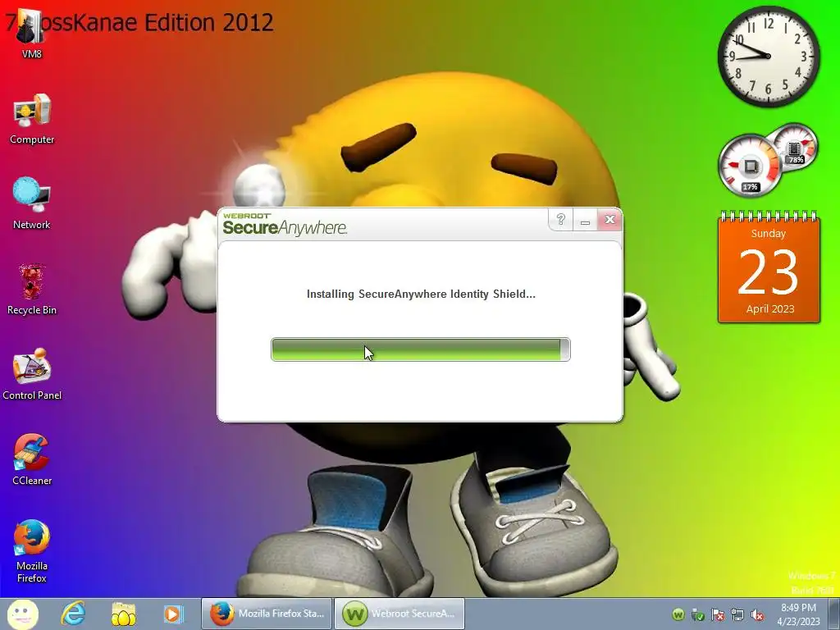
Task: Switch to Webroot SecureAnywhere taskbar button
Action: click(x=399, y=614)
